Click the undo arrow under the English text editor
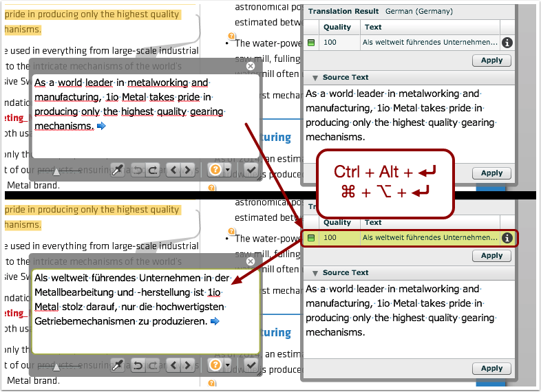The image size is (541, 392). [x=138, y=170]
